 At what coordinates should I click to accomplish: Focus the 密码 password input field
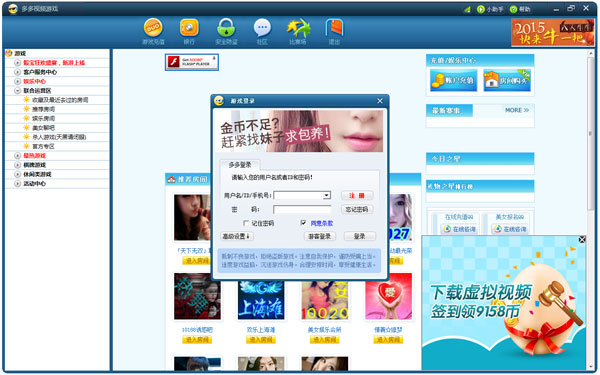pyautogui.click(x=302, y=209)
